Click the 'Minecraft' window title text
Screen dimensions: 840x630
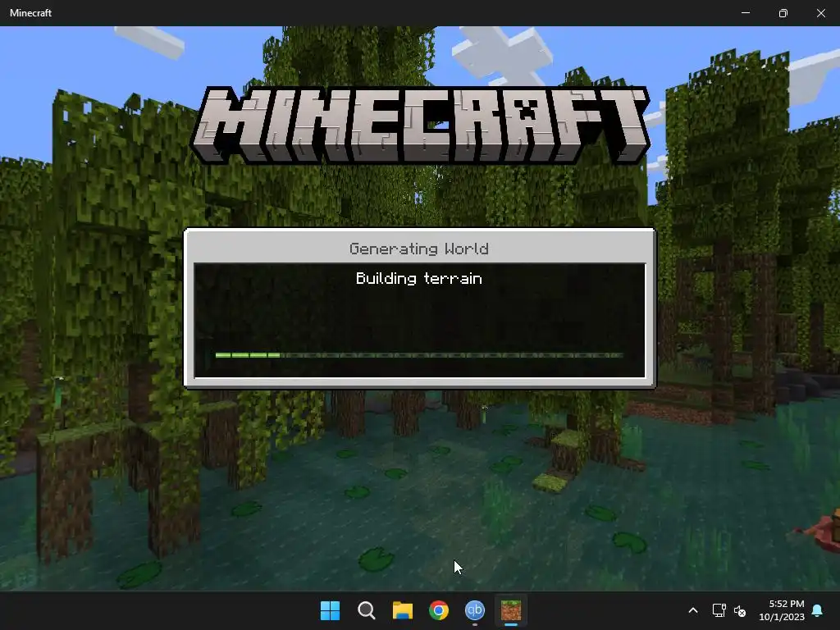30,13
